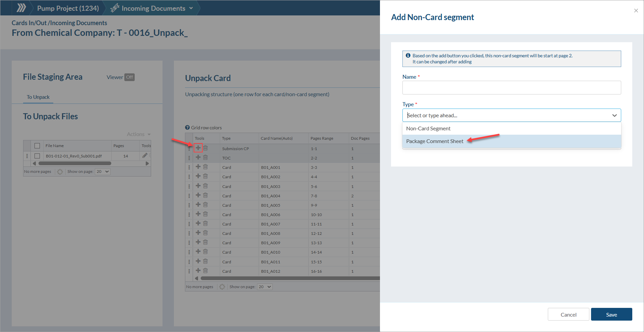Add a segment after card B01_A002
The width and height of the screenshot is (644, 332).
tap(198, 176)
